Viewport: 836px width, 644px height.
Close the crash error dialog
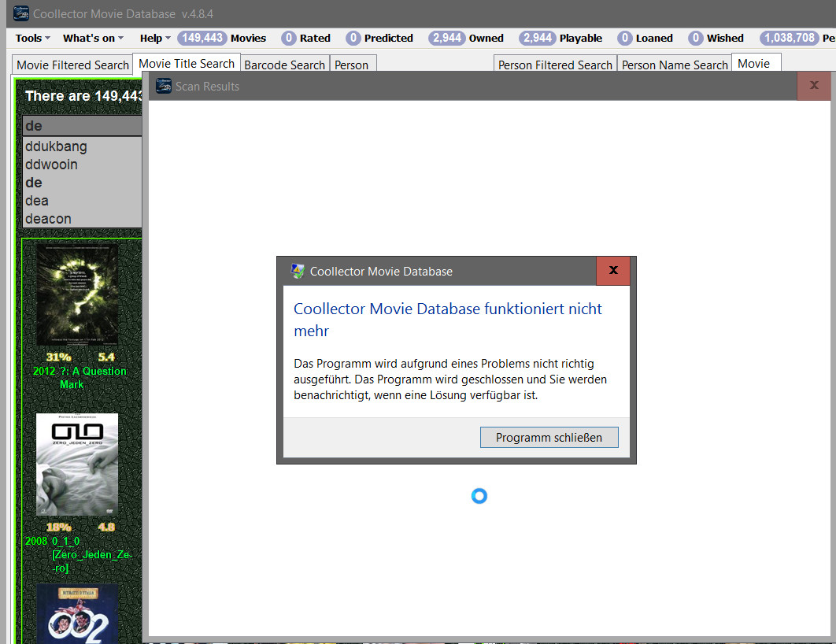(x=613, y=270)
